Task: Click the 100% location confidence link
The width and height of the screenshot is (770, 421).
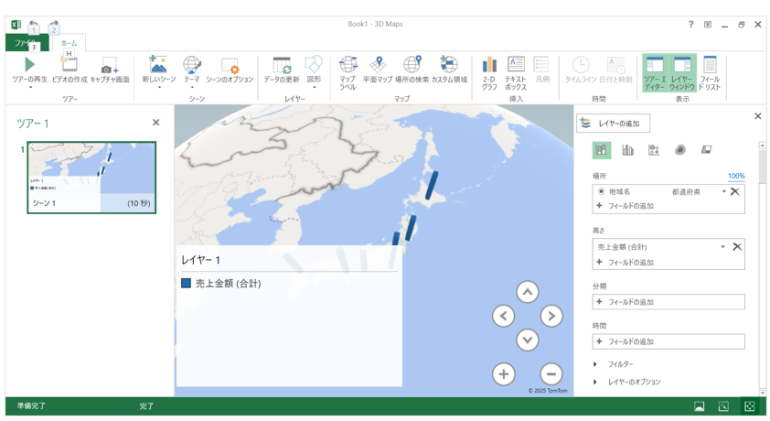Action: pyautogui.click(x=736, y=176)
